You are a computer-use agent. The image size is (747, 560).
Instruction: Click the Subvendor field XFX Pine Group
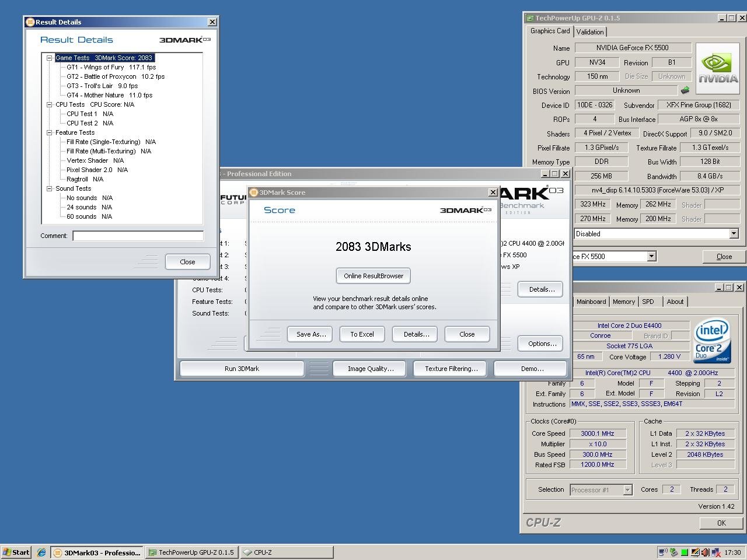coord(699,105)
